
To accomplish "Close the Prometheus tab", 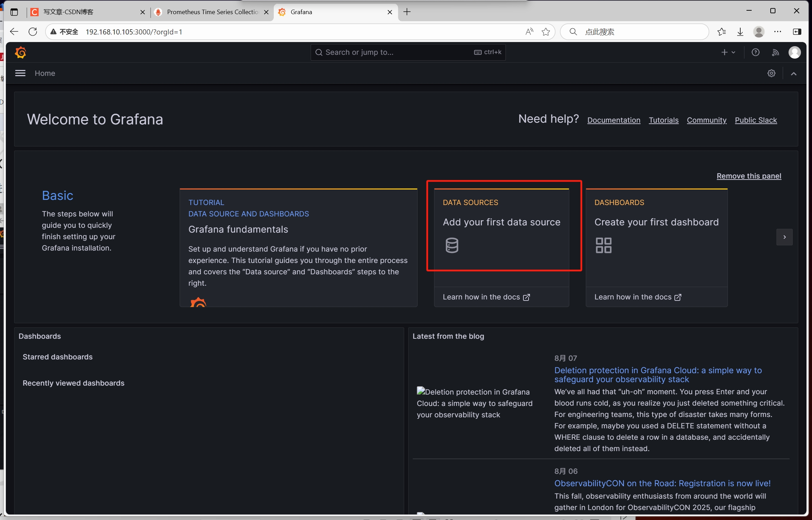I will (266, 12).
